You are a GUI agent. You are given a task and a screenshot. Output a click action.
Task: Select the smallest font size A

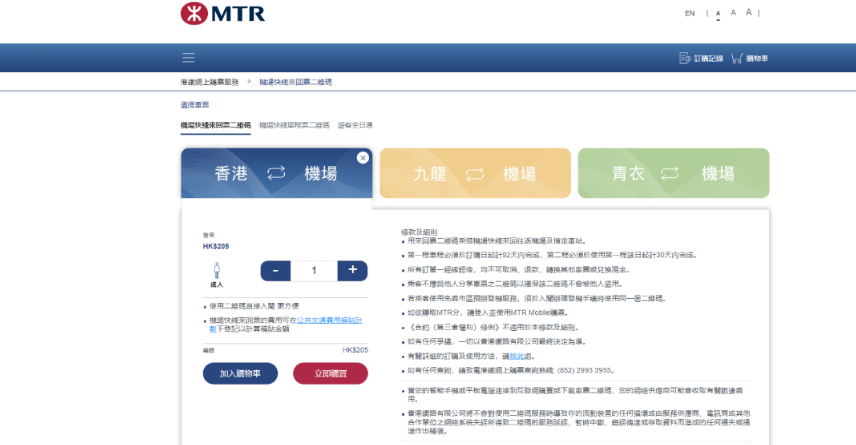click(718, 14)
